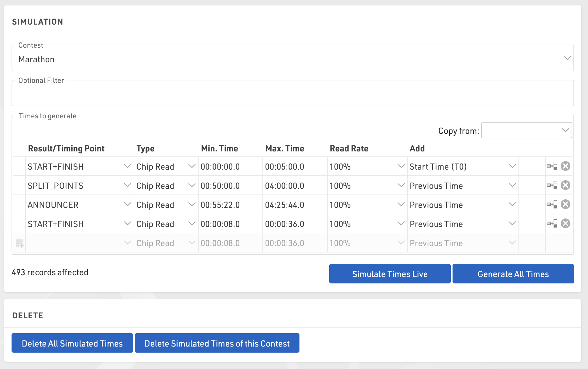Click add-row plus icon in empty row

pos(20,243)
